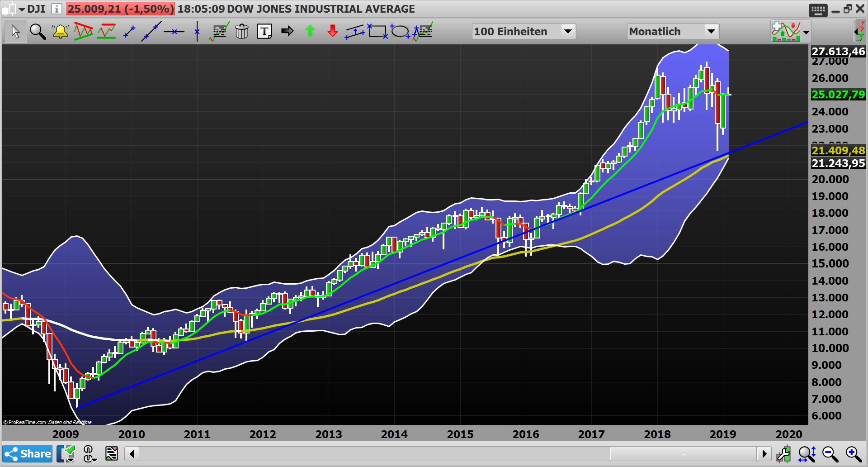Select the parallel channel drawing tool
The height and width of the screenshot is (467, 868).
(355, 32)
